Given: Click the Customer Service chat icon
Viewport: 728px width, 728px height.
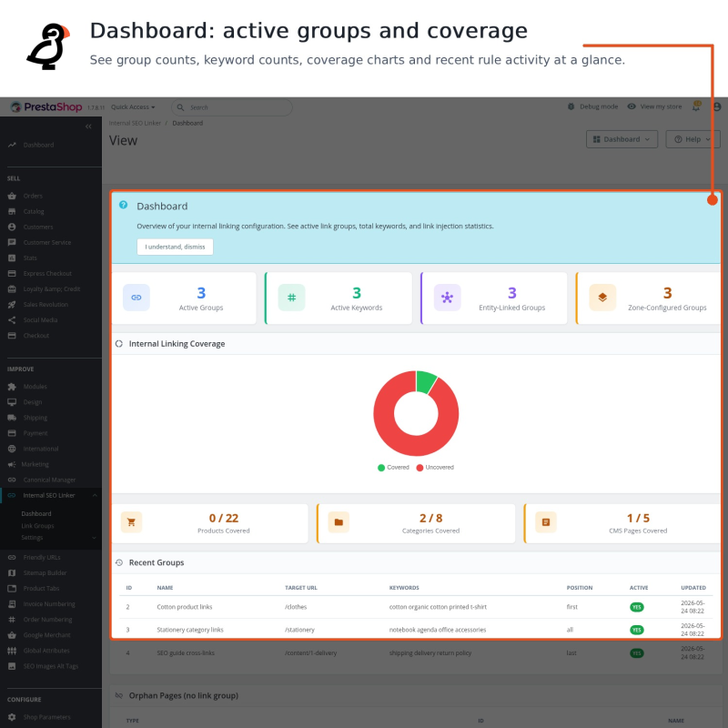Looking at the screenshot, I should pyautogui.click(x=12, y=242).
